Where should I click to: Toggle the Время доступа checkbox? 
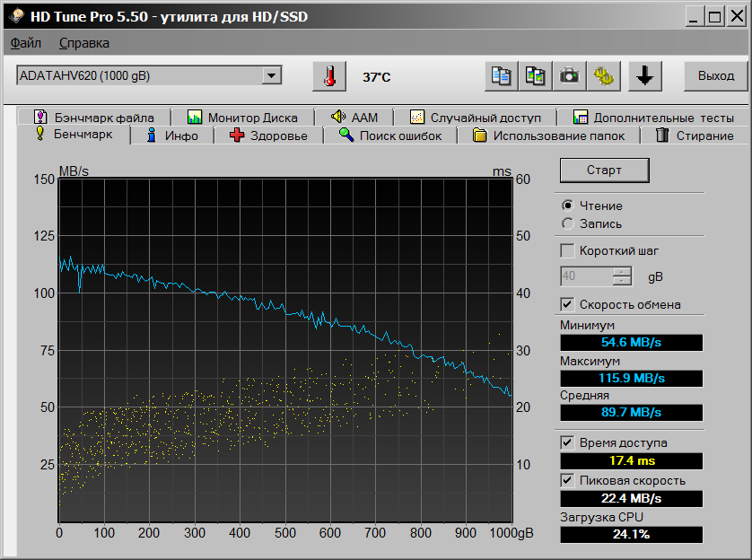tap(567, 442)
